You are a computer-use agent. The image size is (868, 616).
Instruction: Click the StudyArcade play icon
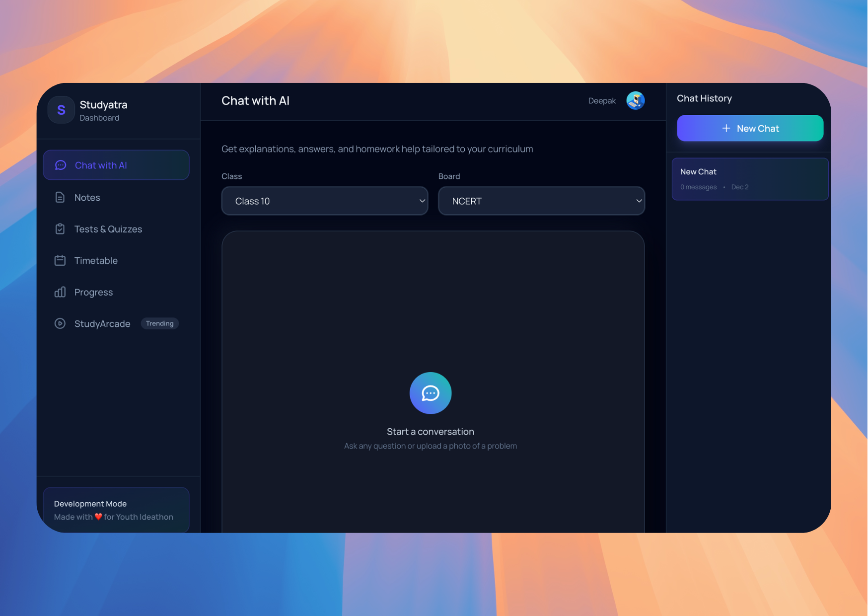pos(60,324)
